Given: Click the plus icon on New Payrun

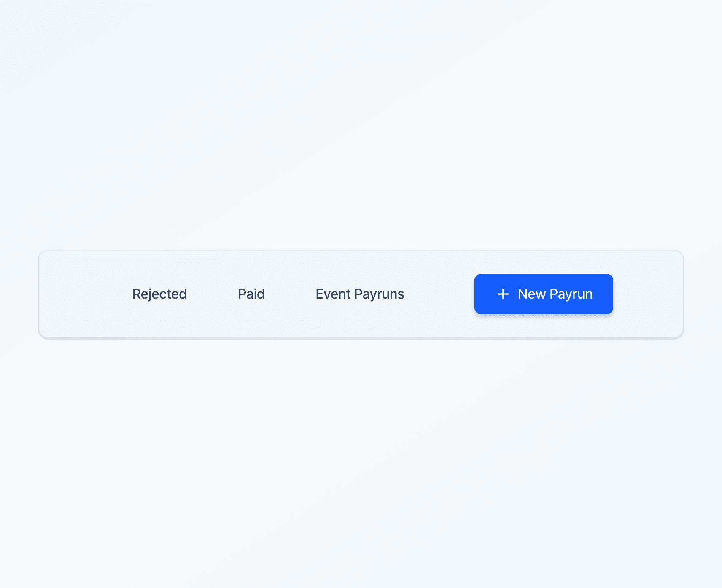Looking at the screenshot, I should [x=503, y=294].
